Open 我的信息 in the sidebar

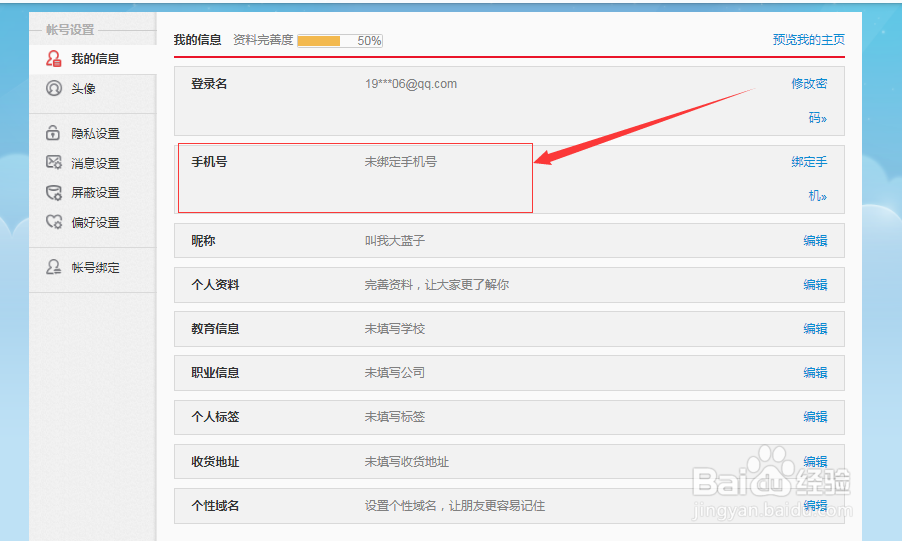tap(93, 59)
